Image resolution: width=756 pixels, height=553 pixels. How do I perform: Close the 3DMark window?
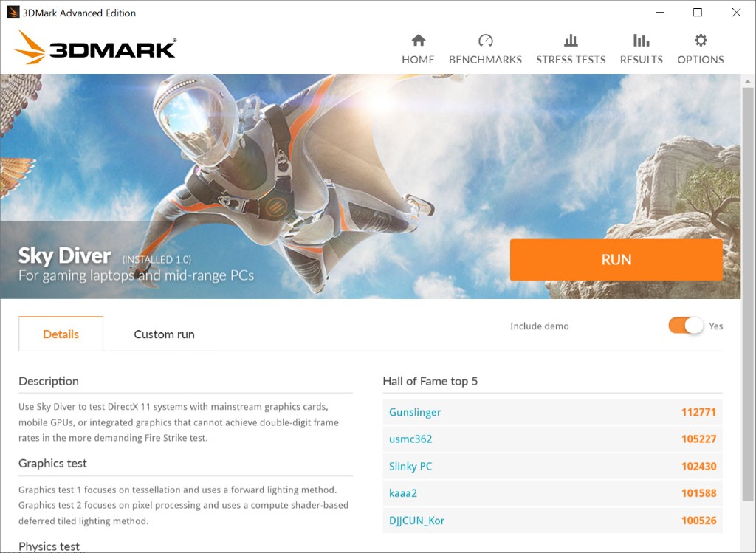coord(736,13)
